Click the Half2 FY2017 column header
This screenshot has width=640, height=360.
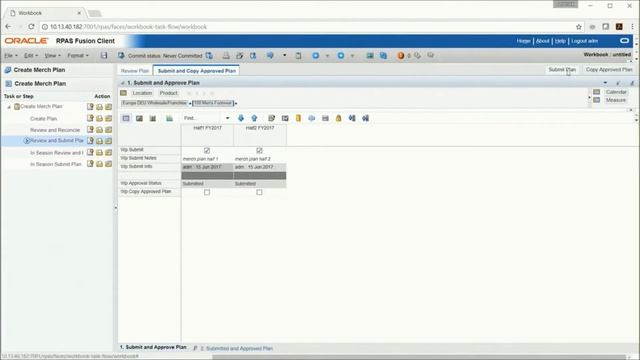(260, 135)
